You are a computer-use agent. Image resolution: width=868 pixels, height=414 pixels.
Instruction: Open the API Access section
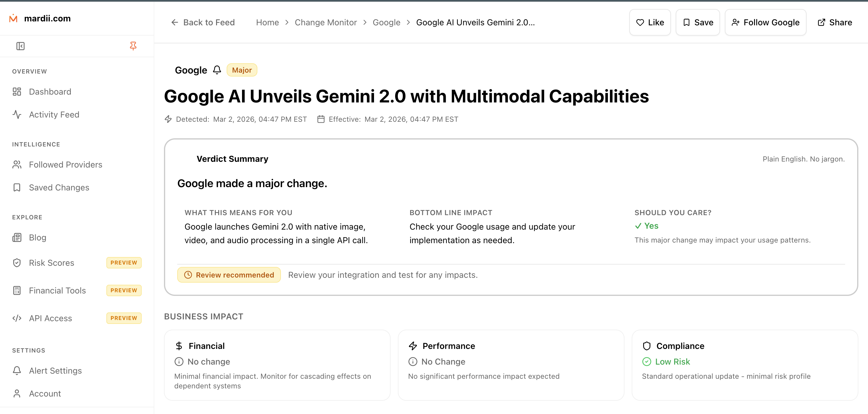tap(50, 318)
